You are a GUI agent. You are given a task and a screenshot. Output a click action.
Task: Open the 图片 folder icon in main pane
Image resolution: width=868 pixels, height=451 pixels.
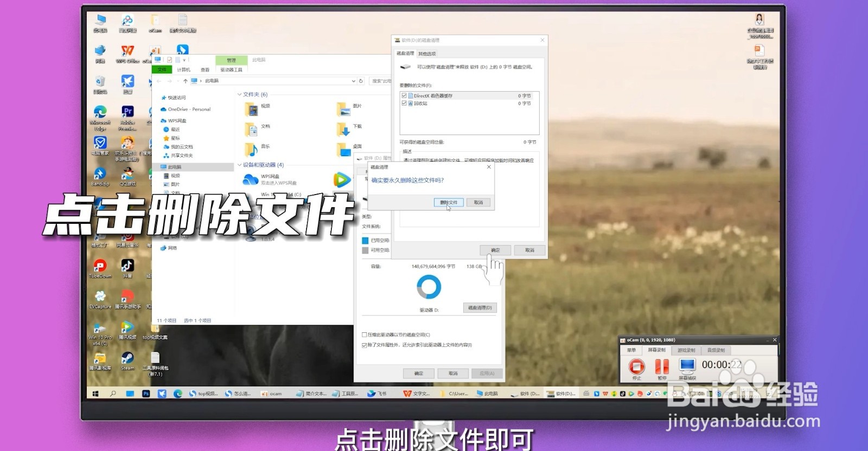coord(343,109)
